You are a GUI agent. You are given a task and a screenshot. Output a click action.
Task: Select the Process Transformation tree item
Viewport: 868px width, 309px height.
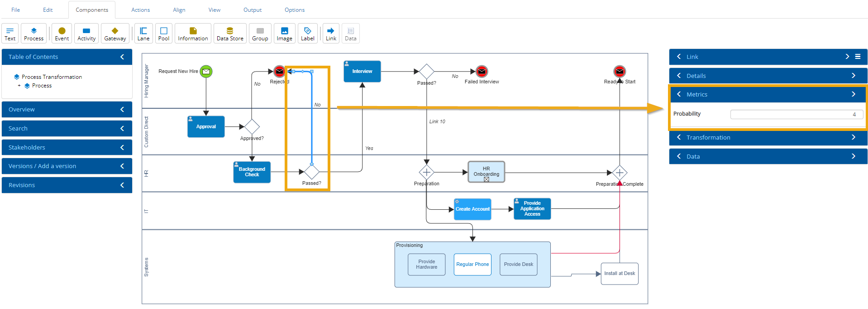coord(52,77)
